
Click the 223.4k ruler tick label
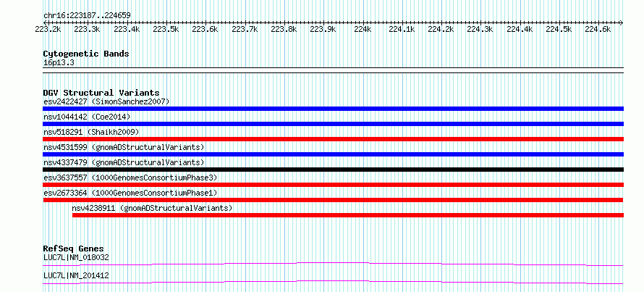pyautogui.click(x=127, y=29)
